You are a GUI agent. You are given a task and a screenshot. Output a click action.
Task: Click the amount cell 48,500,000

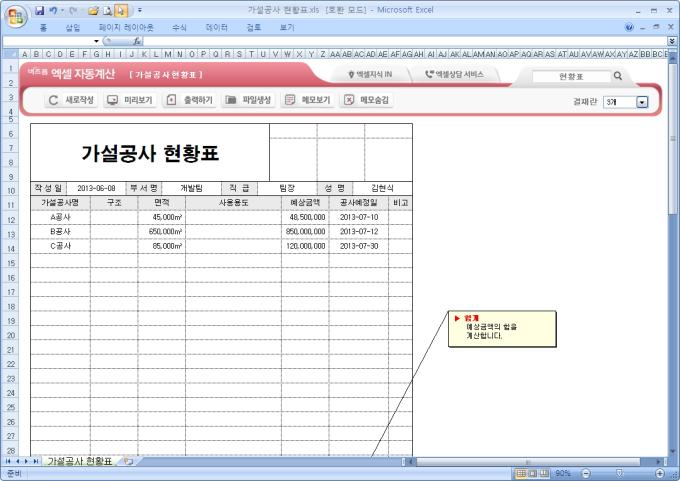(305, 217)
